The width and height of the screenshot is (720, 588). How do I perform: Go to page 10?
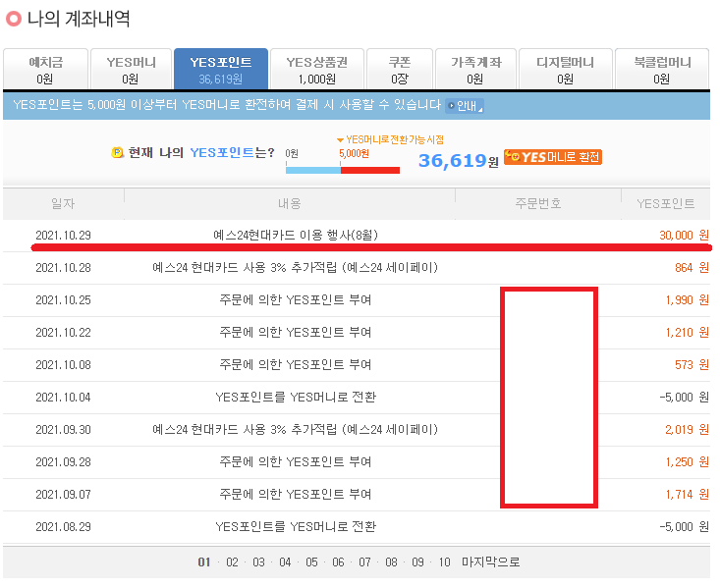coord(444,562)
